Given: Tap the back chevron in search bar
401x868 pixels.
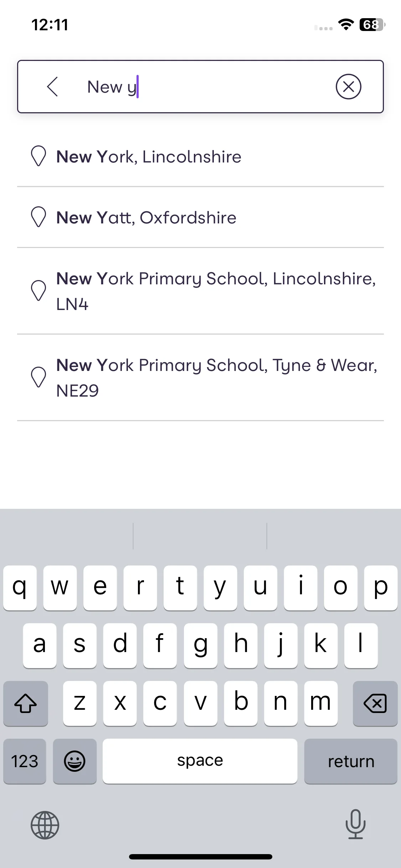Looking at the screenshot, I should (52, 87).
